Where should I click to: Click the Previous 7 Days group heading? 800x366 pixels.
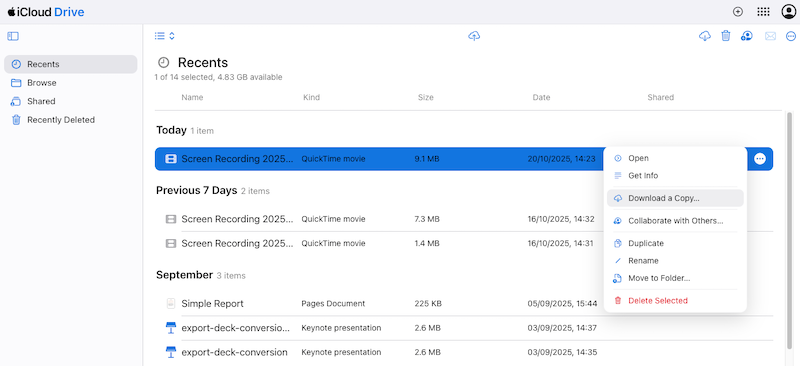pos(196,190)
